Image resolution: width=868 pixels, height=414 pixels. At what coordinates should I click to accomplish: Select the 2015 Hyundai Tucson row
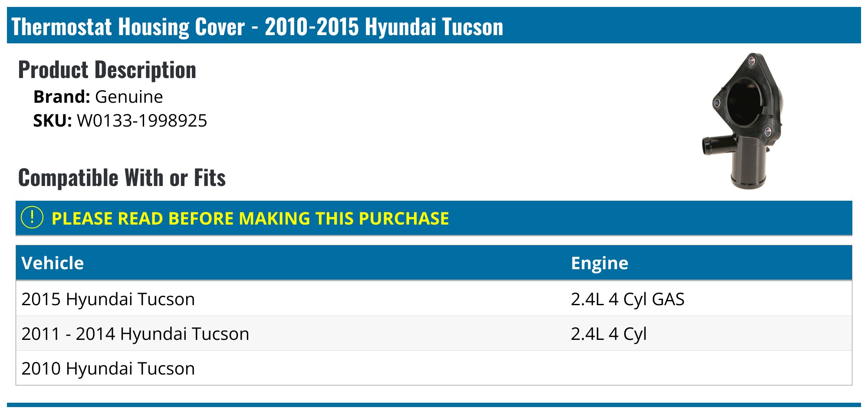[108, 299]
